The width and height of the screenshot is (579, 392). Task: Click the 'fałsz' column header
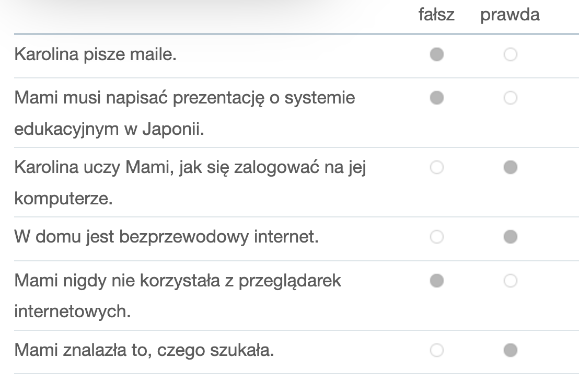(x=436, y=15)
